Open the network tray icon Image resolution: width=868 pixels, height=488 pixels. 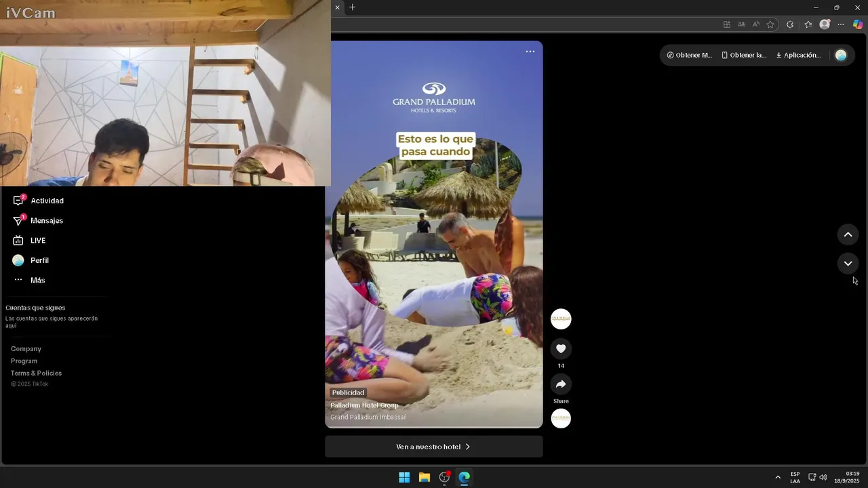pyautogui.click(x=812, y=477)
